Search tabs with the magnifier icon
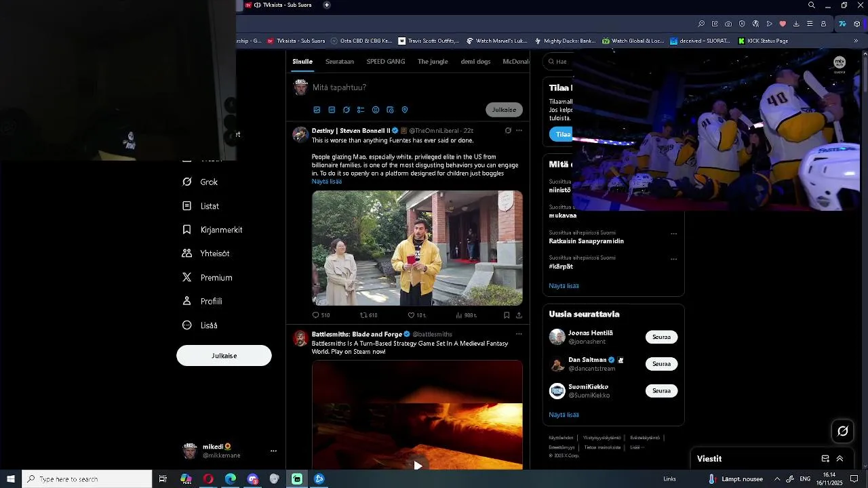The width and height of the screenshot is (868, 488). coord(812,5)
